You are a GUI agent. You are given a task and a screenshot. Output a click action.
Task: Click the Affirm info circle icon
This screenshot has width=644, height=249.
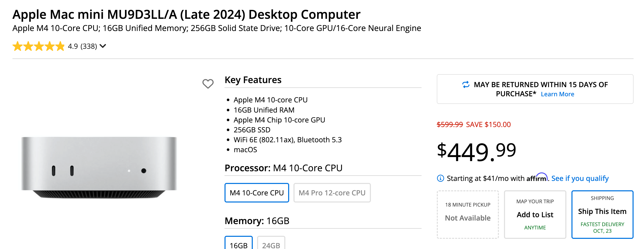[440, 178]
